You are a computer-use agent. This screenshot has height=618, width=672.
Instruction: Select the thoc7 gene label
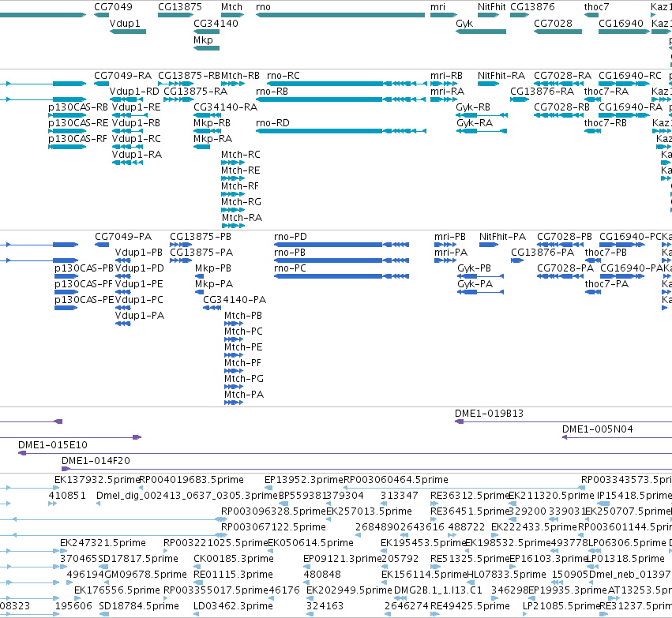[596, 7]
